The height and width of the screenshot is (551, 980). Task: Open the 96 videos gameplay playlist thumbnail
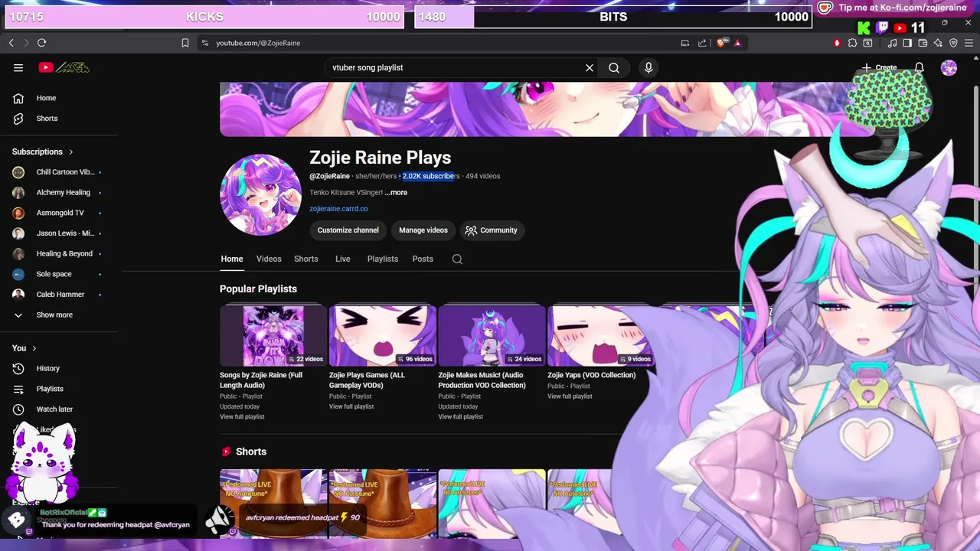383,336
